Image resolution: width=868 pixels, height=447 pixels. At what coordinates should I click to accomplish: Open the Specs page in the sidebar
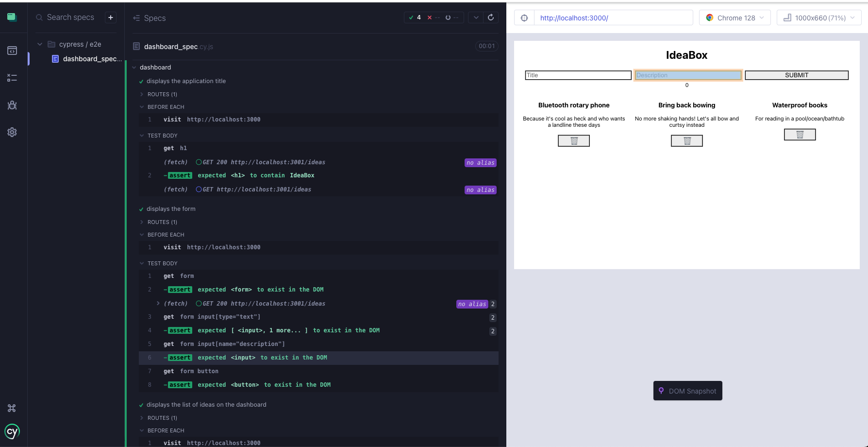pyautogui.click(x=12, y=50)
